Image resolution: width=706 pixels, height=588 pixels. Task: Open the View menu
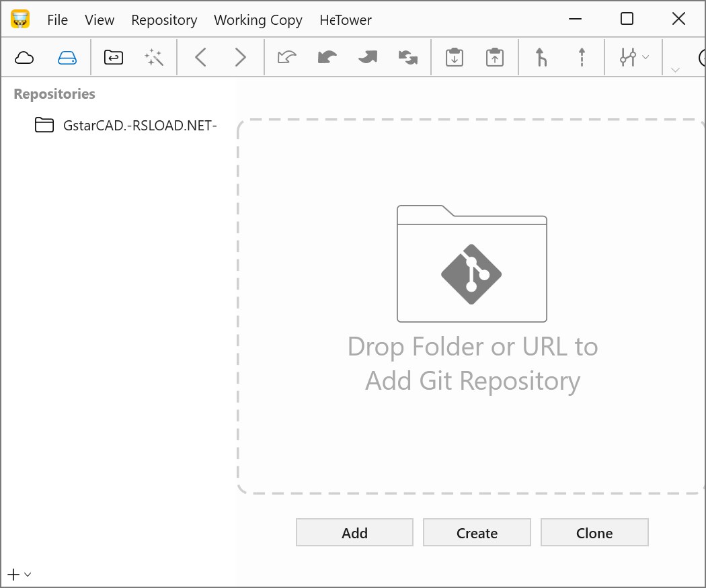tap(100, 19)
